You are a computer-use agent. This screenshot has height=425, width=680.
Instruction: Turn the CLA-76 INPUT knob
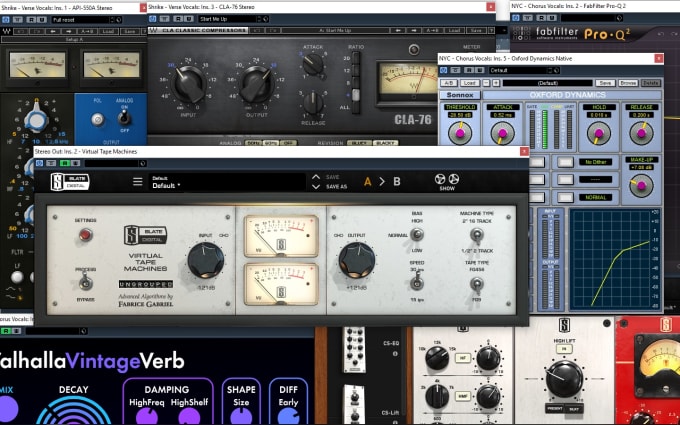tap(188, 85)
